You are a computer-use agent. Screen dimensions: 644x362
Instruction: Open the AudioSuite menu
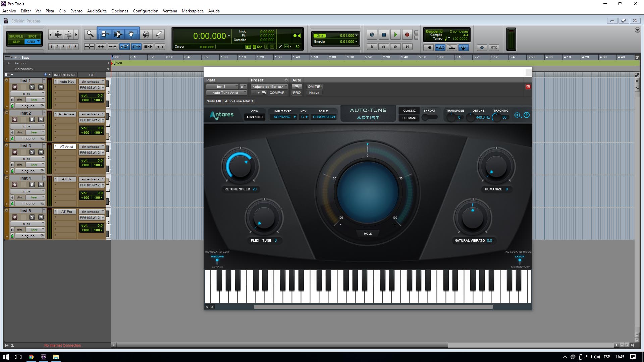tap(97, 11)
